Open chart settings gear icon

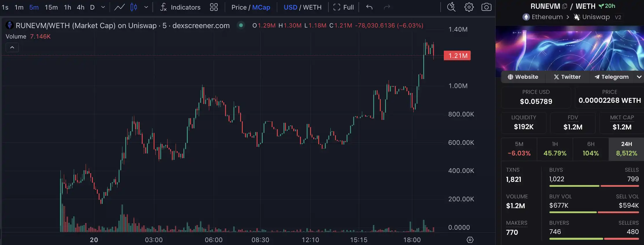469,7
